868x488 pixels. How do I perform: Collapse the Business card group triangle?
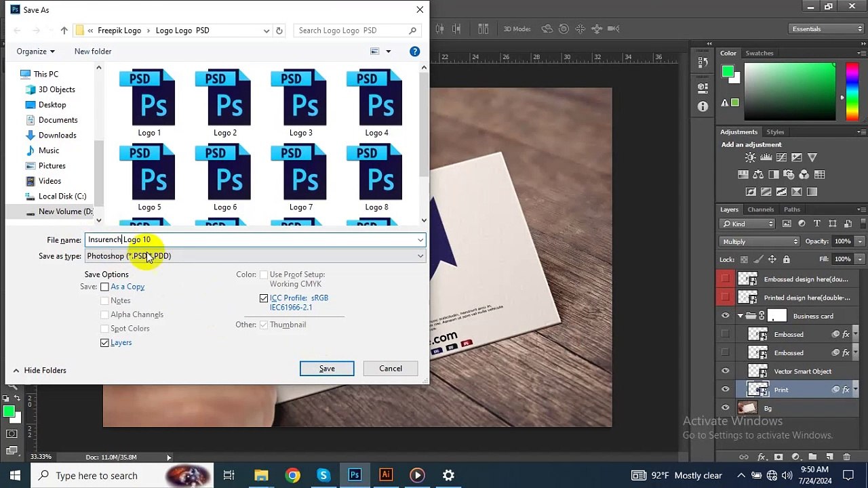(x=740, y=316)
